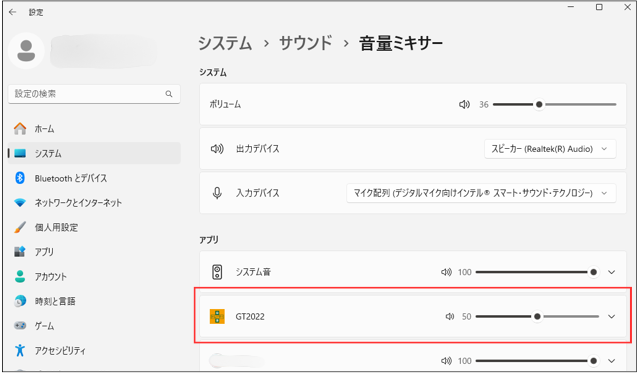Click the search magnifier icon
Image resolution: width=637 pixels, height=374 pixels.
[169, 94]
